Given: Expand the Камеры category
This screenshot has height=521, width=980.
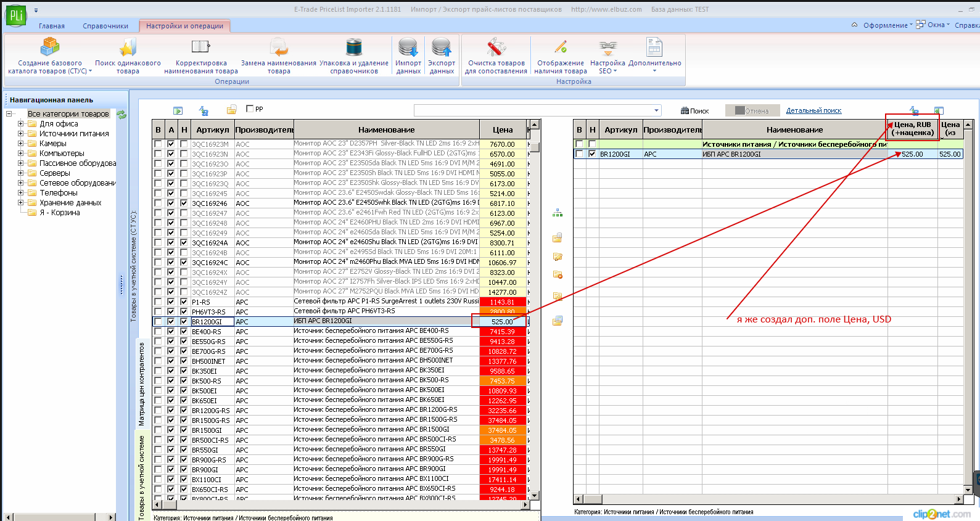Looking at the screenshot, I should pos(20,144).
